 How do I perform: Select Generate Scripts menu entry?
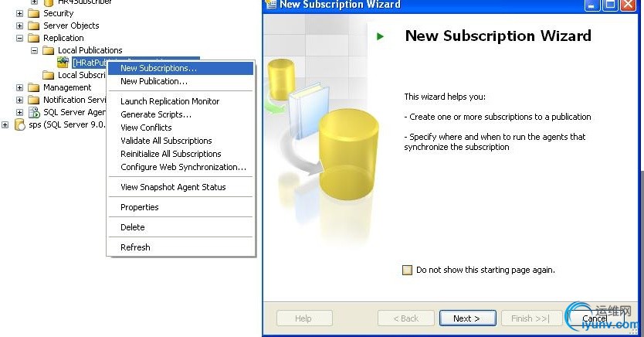(181, 114)
